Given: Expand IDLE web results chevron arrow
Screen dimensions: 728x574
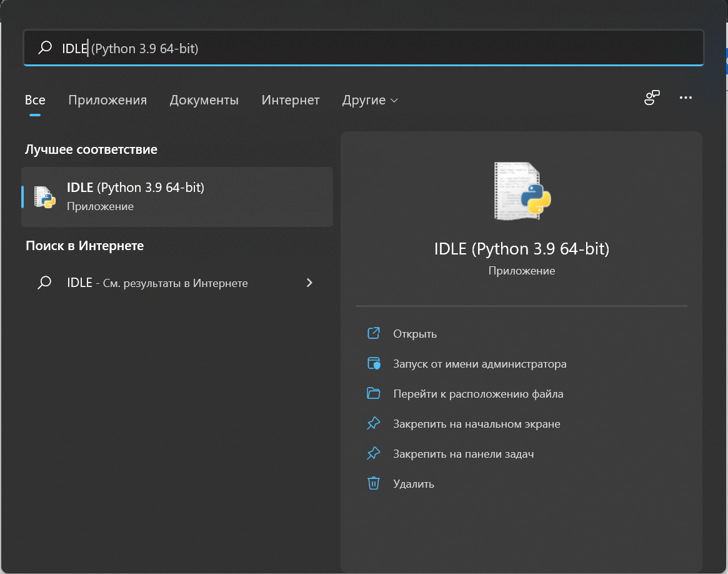Looking at the screenshot, I should (309, 283).
